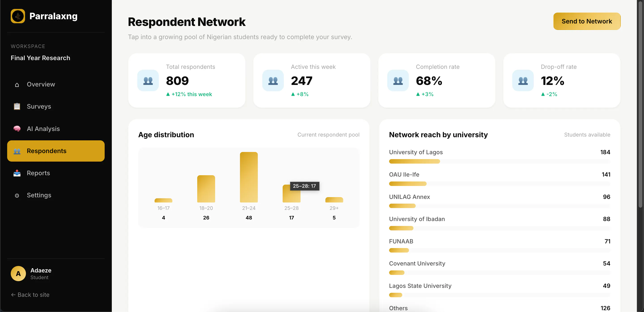Click the "-2%" trend text

click(x=552, y=94)
